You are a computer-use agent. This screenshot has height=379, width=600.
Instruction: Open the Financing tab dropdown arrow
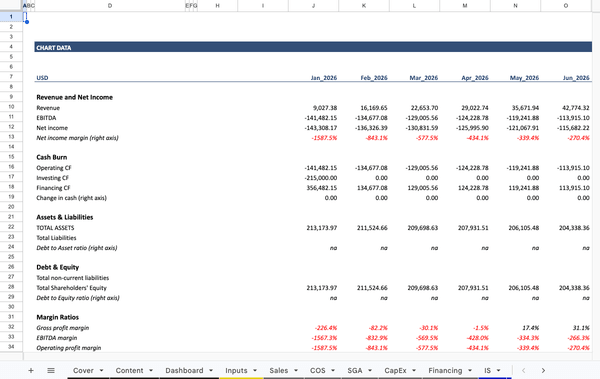tap(470, 370)
